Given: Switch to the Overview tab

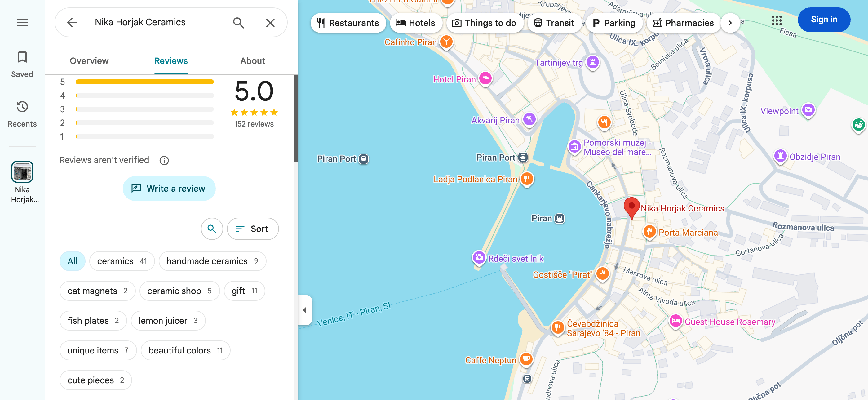Looking at the screenshot, I should point(89,61).
